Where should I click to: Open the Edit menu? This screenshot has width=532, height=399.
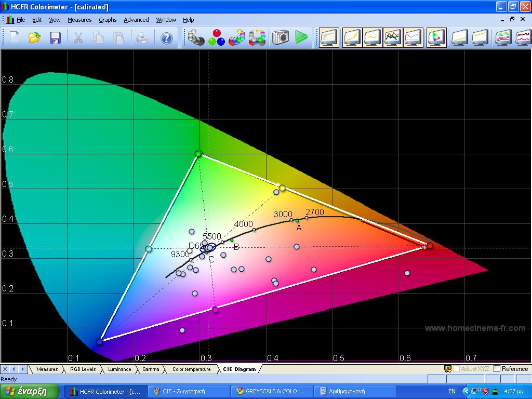(x=37, y=20)
